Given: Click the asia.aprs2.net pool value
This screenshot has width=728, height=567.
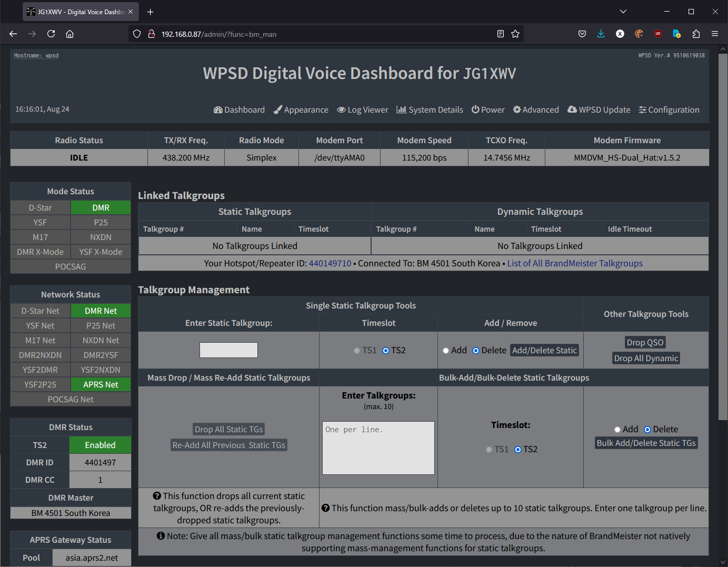Looking at the screenshot, I should (x=92, y=558).
